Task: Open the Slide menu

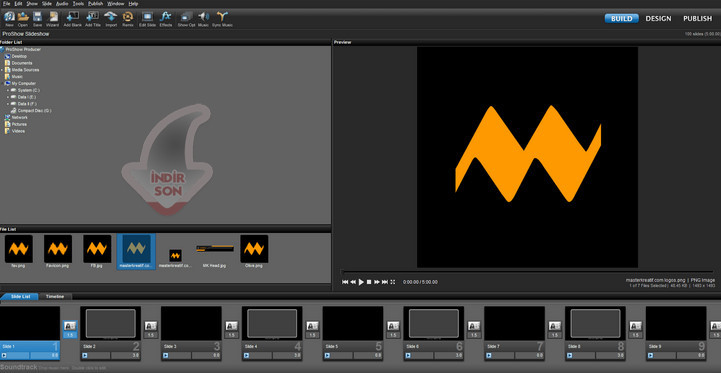Action: tap(47, 3)
